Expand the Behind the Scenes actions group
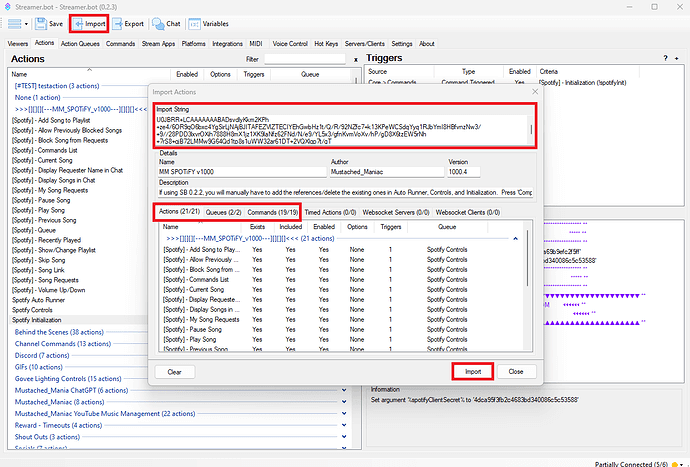This screenshot has height=467, width=690. 58,331
